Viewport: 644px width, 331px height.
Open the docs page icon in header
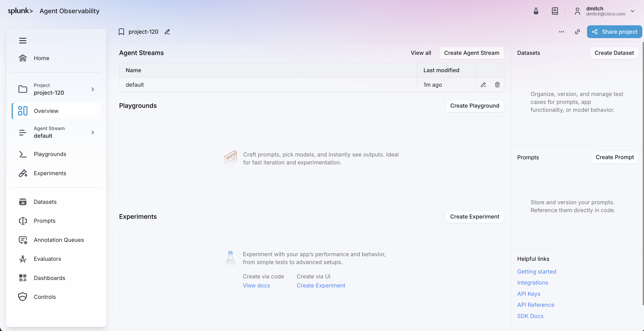tap(555, 11)
